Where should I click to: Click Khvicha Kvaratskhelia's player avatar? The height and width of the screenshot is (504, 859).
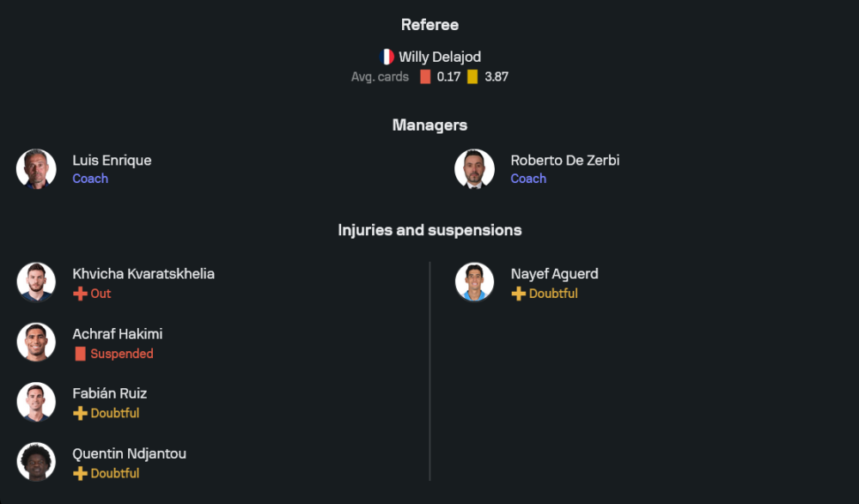tap(36, 282)
